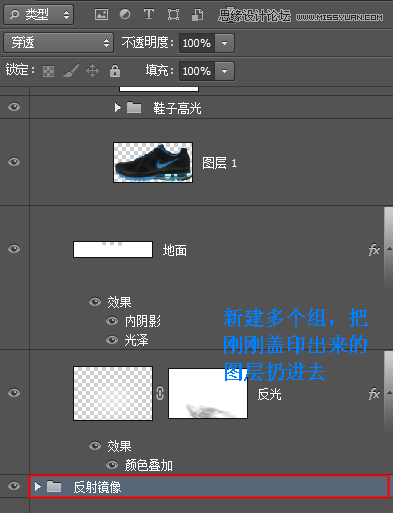Click folder icon of 反射镜像 group
This screenshot has height=513, width=393.
click(54, 486)
